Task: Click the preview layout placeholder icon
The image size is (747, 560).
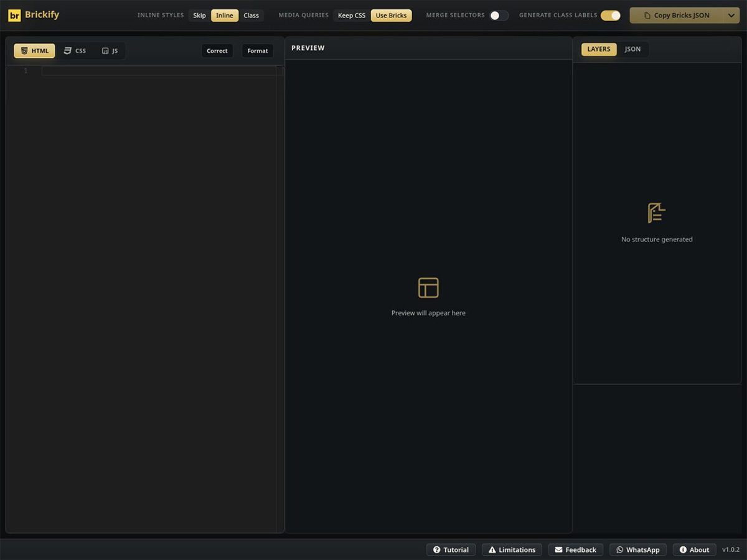Action: click(x=428, y=287)
